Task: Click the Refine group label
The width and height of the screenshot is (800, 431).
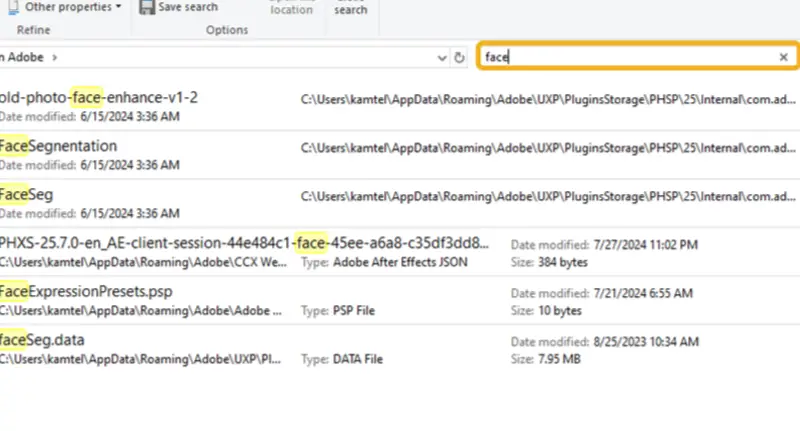Action: pyautogui.click(x=34, y=30)
